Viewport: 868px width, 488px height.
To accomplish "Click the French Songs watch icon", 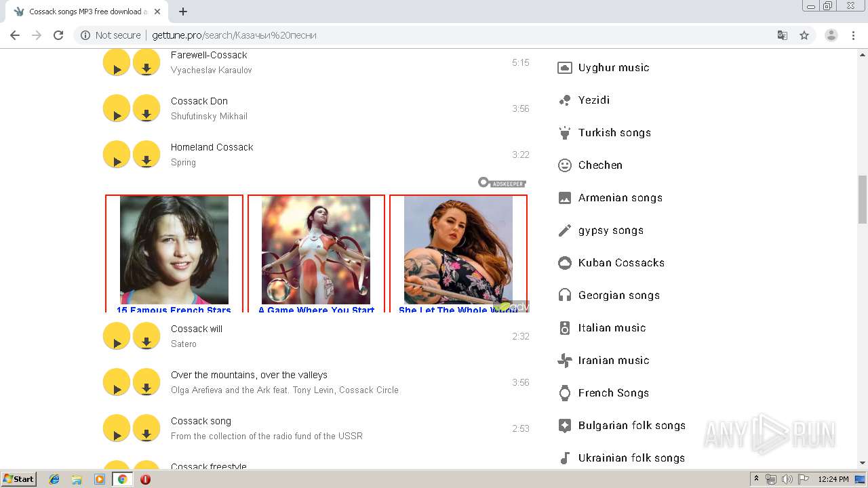I will [x=565, y=393].
